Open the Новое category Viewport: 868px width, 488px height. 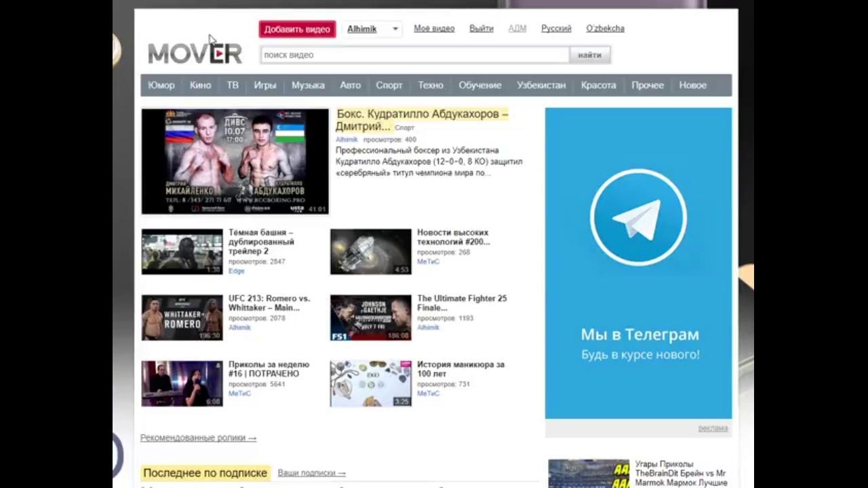(693, 85)
